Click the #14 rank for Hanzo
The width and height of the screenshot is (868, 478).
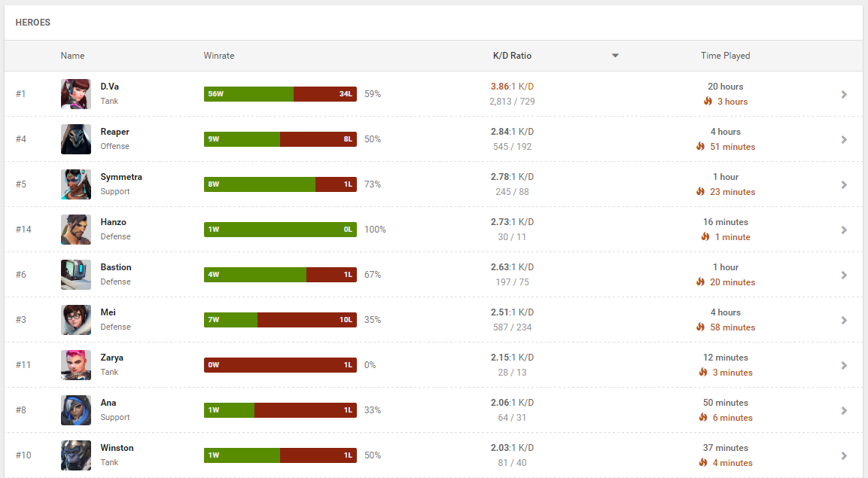(x=23, y=230)
